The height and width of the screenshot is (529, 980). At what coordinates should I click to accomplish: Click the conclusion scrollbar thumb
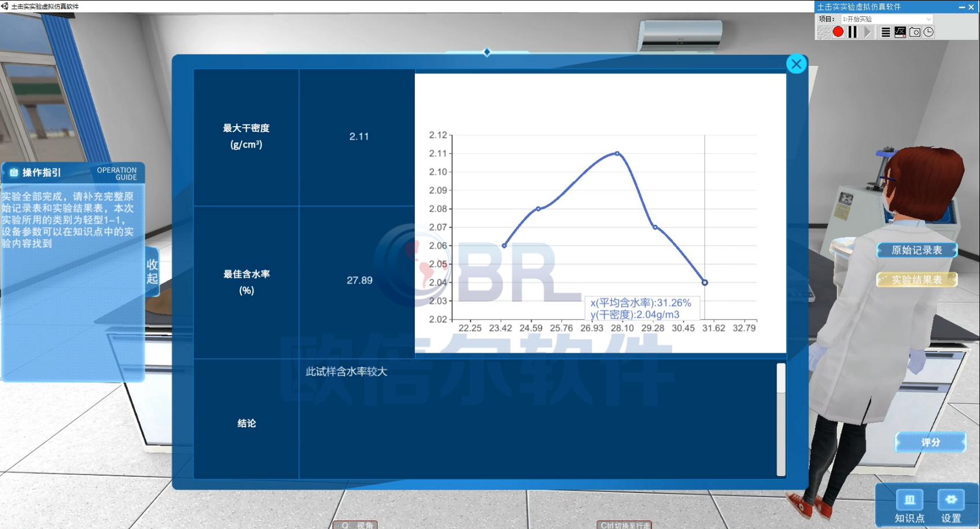[781, 379]
